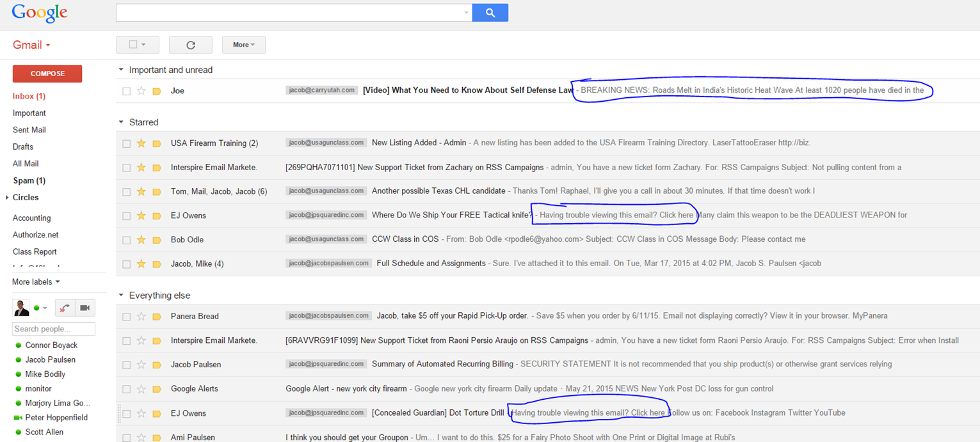Click importance marker on Bob Odle email
The image size is (980, 442).
pos(157,240)
